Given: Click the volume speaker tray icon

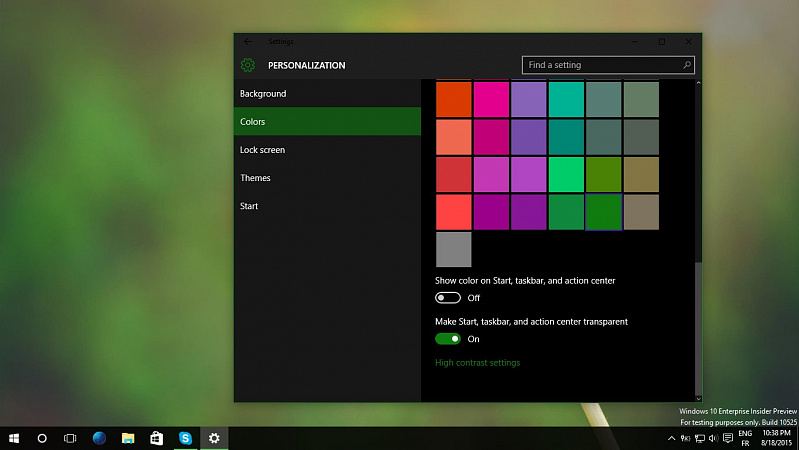Looking at the screenshot, I should point(713,438).
